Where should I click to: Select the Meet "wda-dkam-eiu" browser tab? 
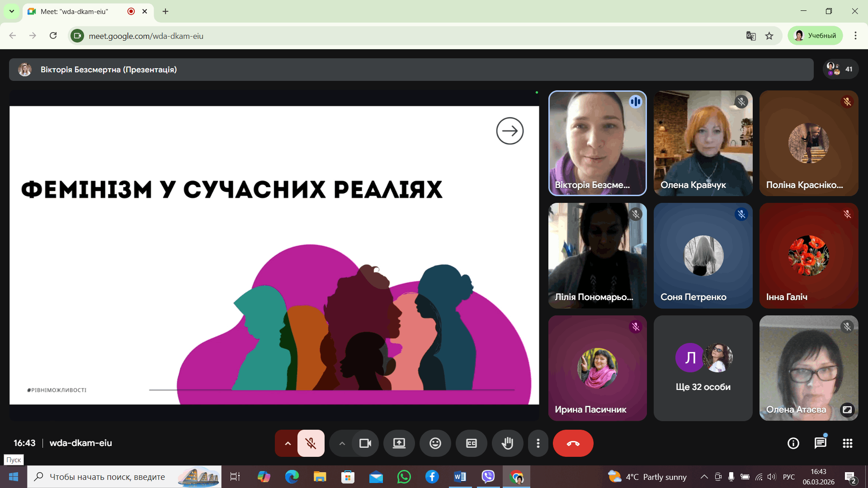(x=75, y=11)
